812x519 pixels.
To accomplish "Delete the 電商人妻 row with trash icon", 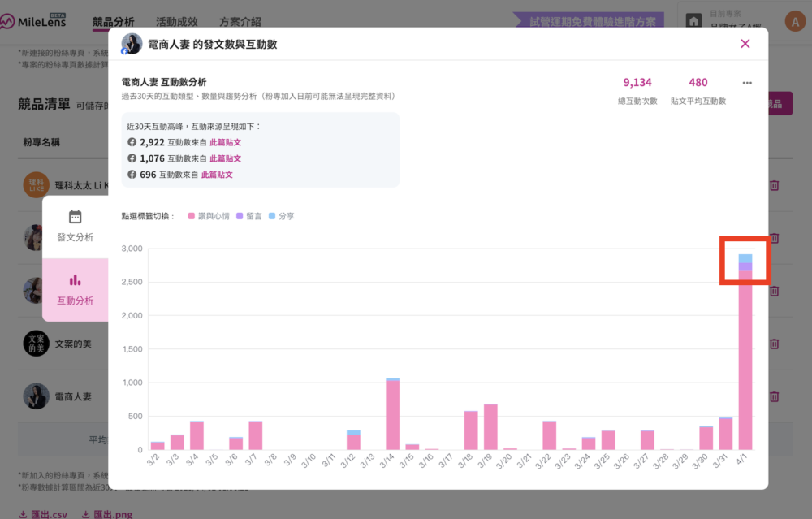I will (x=774, y=397).
